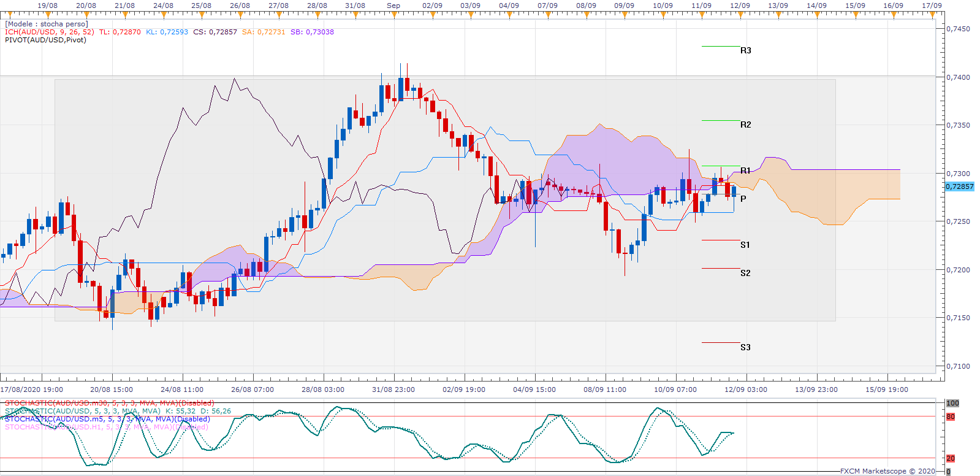The image size is (980, 476).
Task: Select the disabled STOCHASTIC m5 indicator label
Action: 107,419
